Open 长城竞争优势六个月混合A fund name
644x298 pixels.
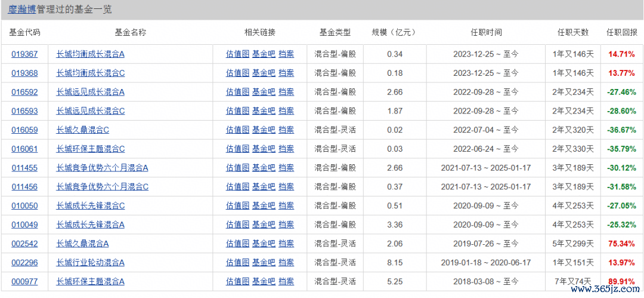coord(103,168)
